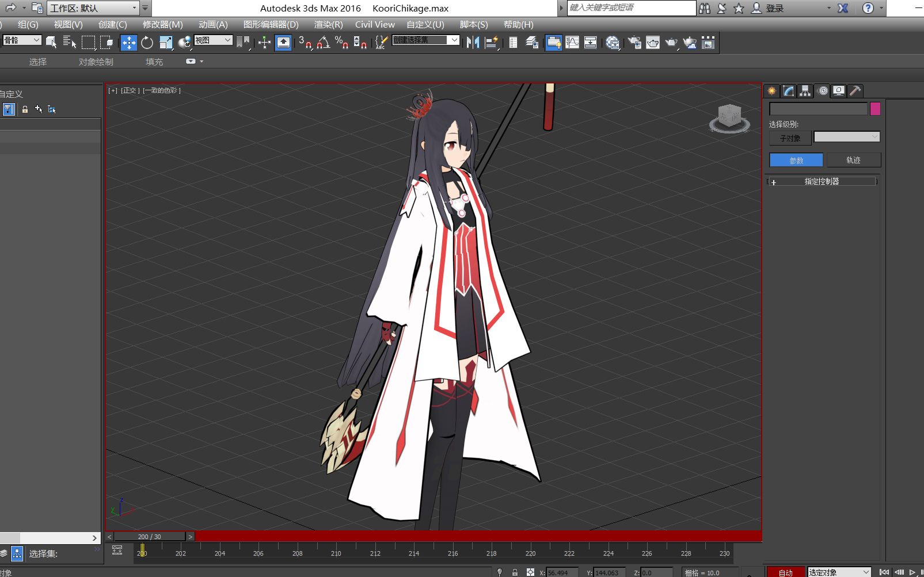Click the 参数 button

click(x=796, y=160)
